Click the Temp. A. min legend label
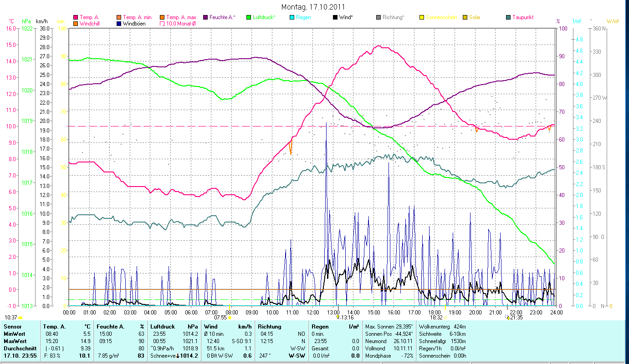The image size is (629, 364). point(137,17)
